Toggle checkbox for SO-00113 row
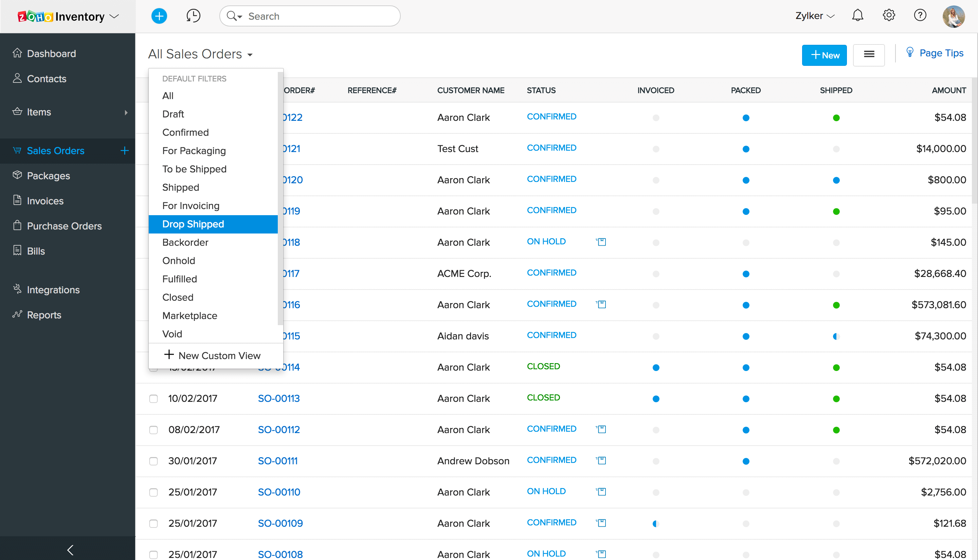Screen dimensions: 978x560 pos(153,397)
